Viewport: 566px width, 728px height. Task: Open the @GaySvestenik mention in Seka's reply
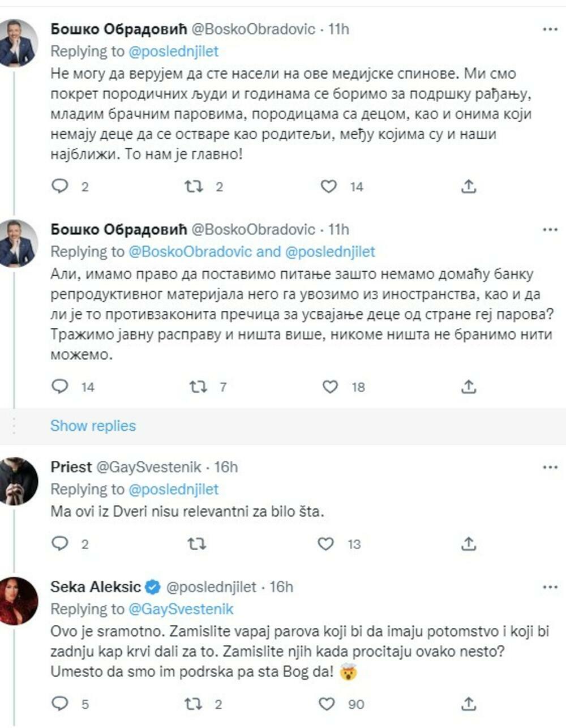tap(181, 609)
